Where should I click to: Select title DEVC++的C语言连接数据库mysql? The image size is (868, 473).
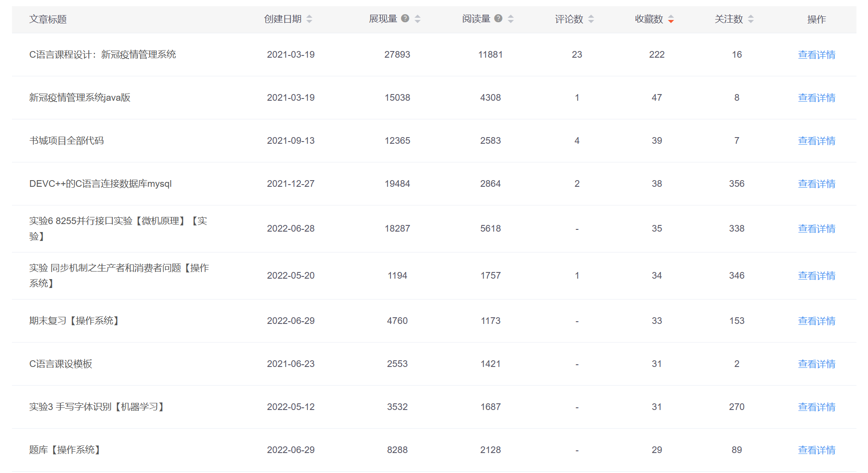[x=100, y=184]
